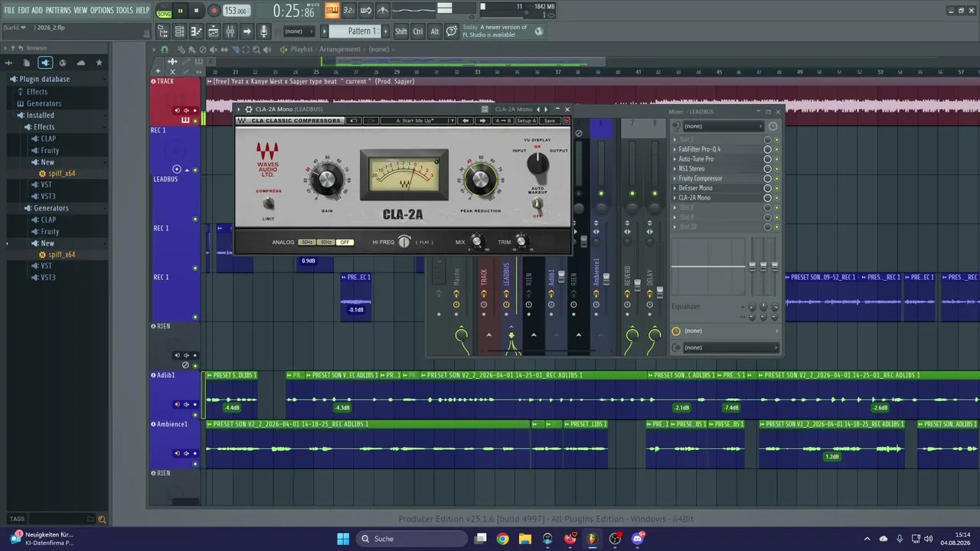
Task: Arm the red record button
Action: click(214, 11)
